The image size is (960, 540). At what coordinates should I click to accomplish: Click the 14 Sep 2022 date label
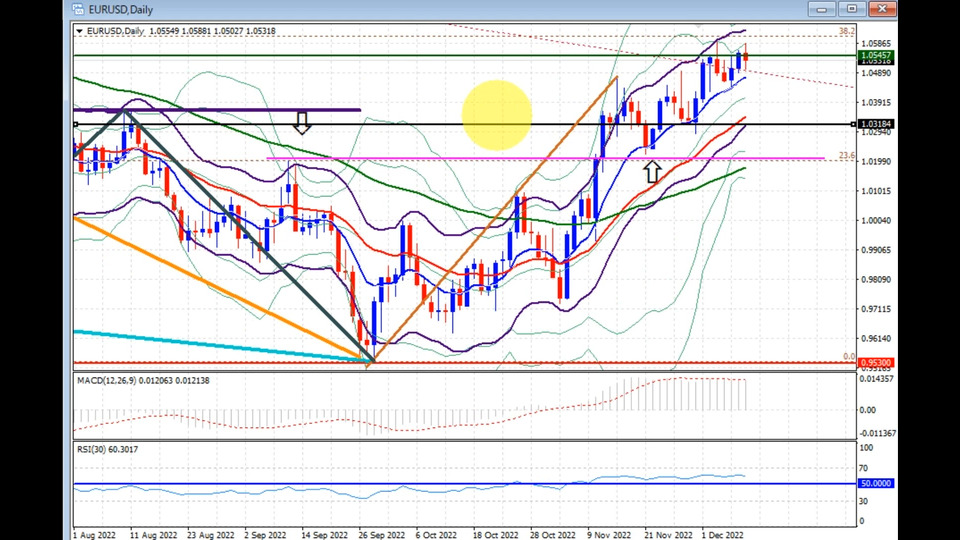coord(324,535)
